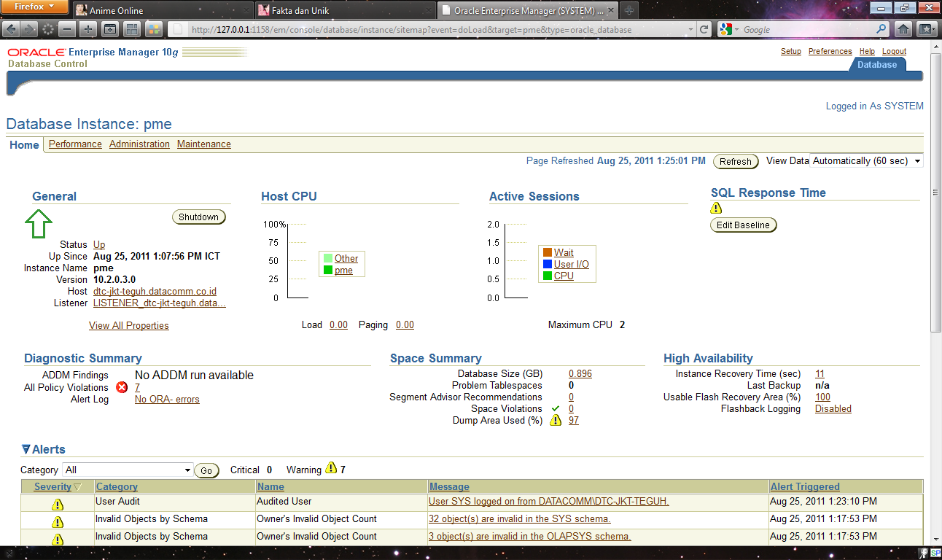This screenshot has height=560, width=942.
Task: Click the search magnifier icon
Action: pos(881,30)
